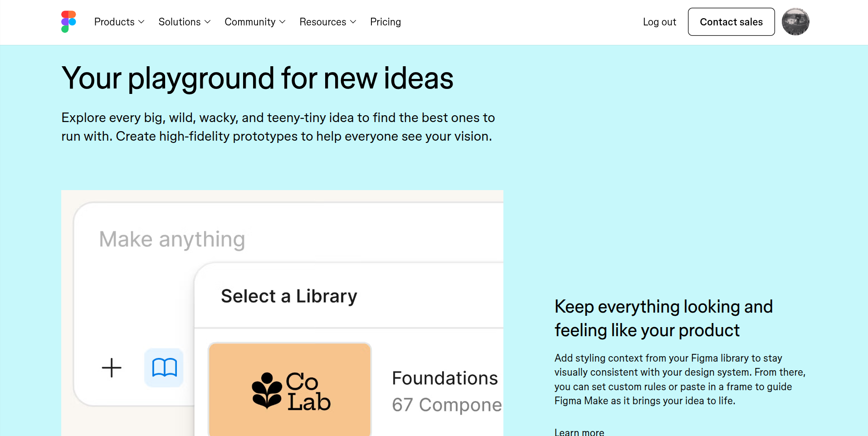Click the Figma logo icon
This screenshot has height=436, width=868.
point(68,22)
